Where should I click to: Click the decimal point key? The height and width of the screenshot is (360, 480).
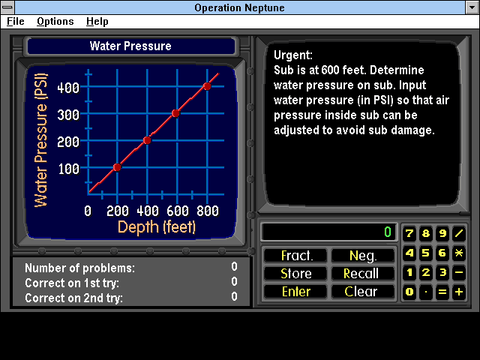coord(426,292)
